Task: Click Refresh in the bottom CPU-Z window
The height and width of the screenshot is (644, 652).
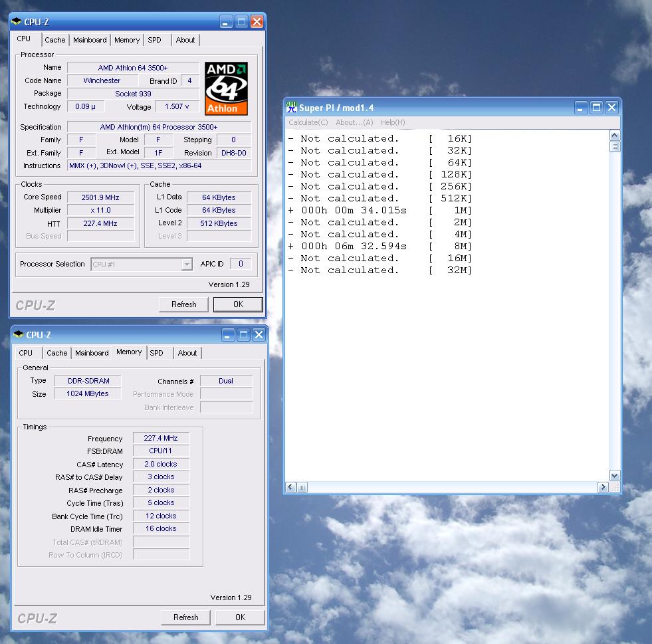Action: coord(186,617)
